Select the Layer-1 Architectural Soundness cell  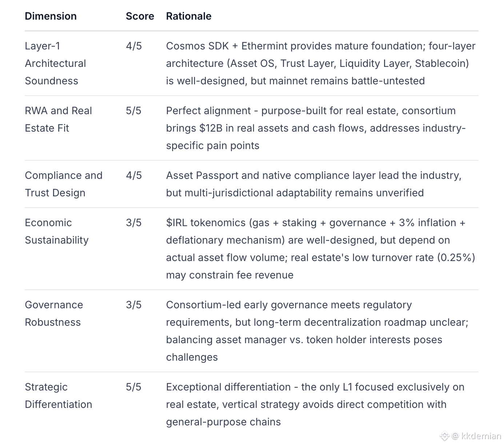55,63
